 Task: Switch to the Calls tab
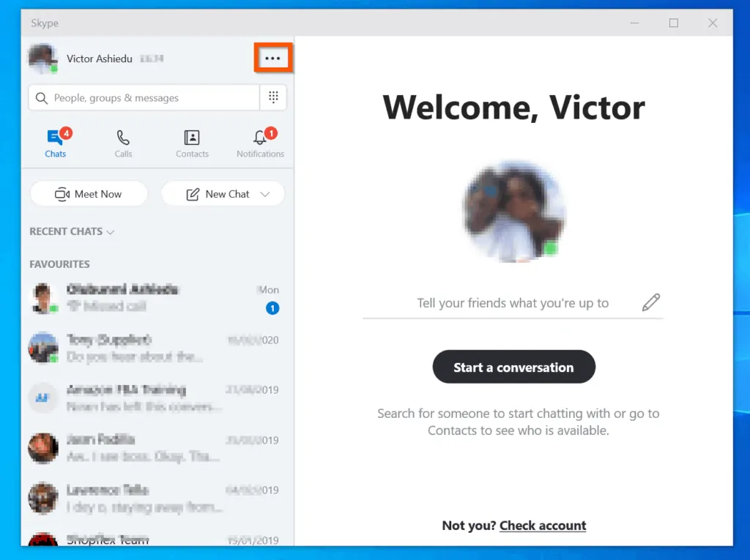[x=123, y=143]
